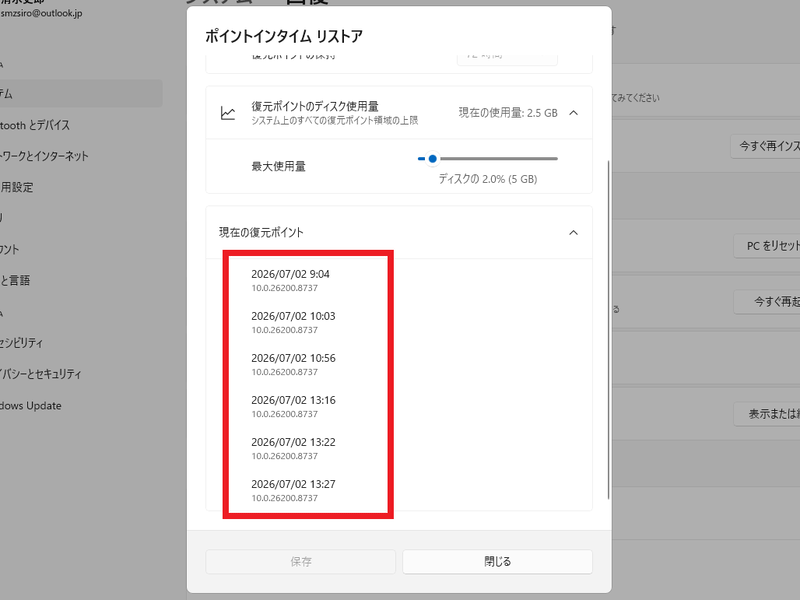Select restore point 2026/07/02 9:04
The height and width of the screenshot is (600, 800).
click(290, 280)
